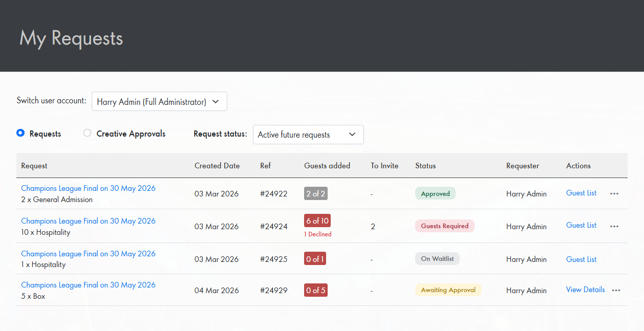The width and height of the screenshot is (644, 331).
Task: Open the Request status dropdown
Action: click(x=308, y=135)
